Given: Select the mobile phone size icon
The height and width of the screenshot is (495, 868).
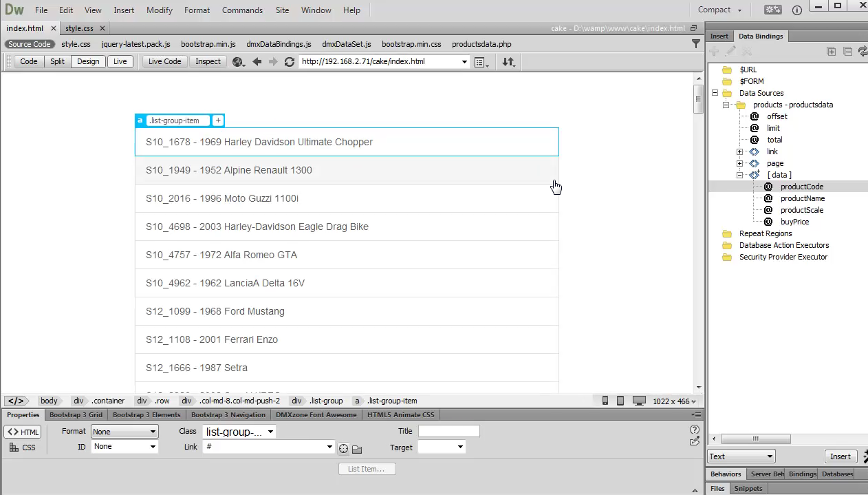Looking at the screenshot, I should tap(605, 401).
